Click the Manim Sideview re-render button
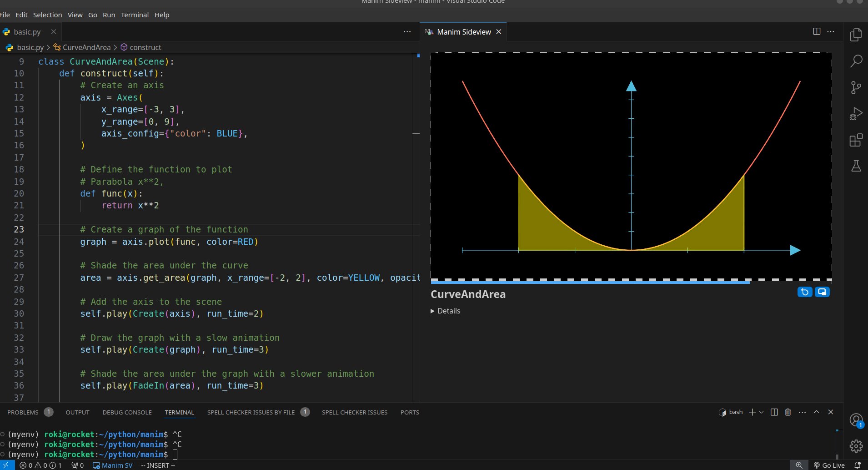This screenshot has height=470, width=868. [x=804, y=292]
